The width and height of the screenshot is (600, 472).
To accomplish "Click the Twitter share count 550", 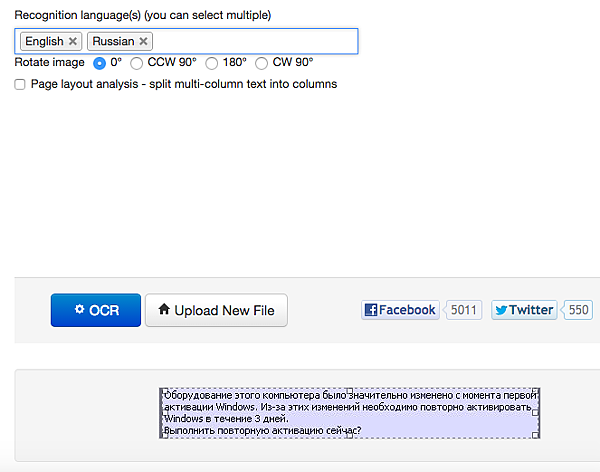I will [579, 310].
